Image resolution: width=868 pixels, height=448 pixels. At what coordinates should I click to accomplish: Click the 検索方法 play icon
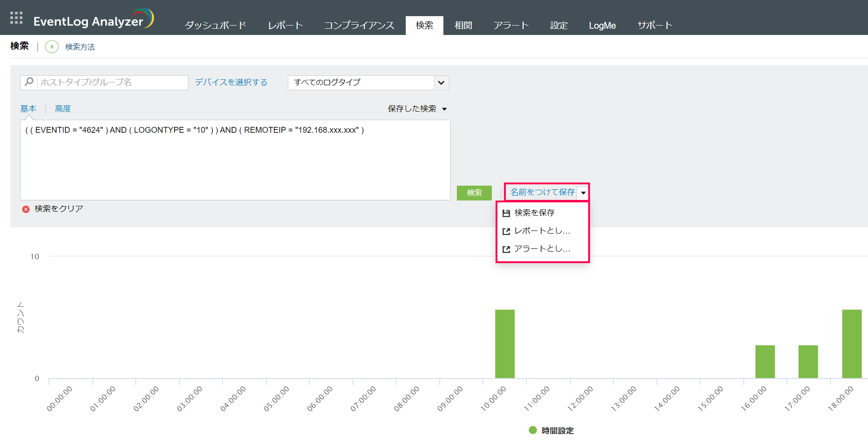point(52,47)
